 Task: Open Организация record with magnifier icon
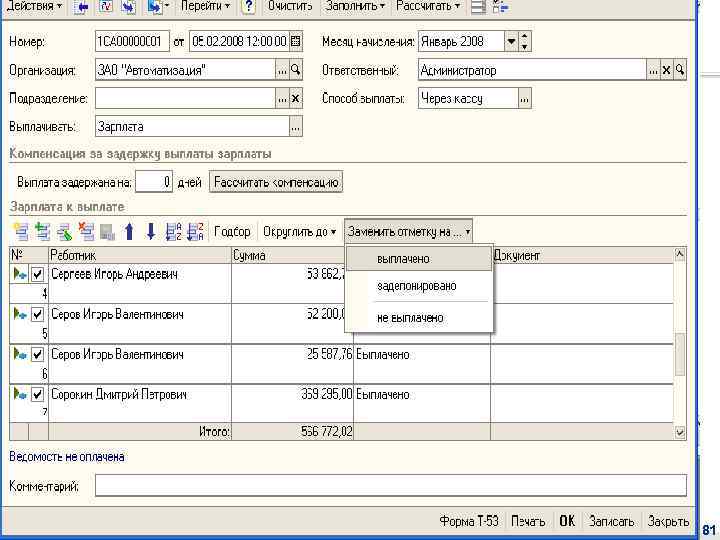pyautogui.click(x=296, y=70)
